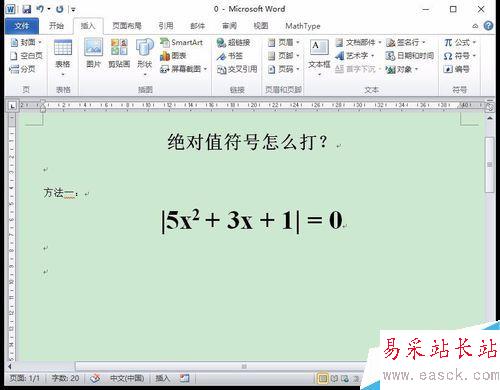Switch to Web Layout view
Viewport: 500px width, 390px height.
coord(345,378)
